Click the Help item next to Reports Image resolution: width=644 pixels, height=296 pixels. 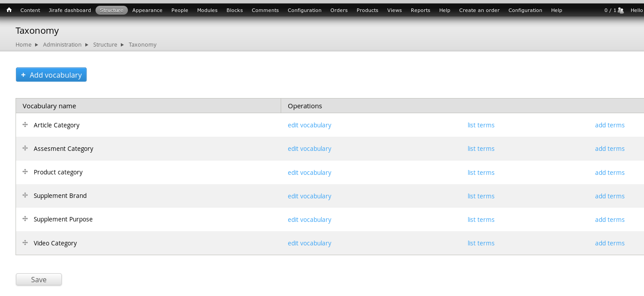tap(445, 10)
